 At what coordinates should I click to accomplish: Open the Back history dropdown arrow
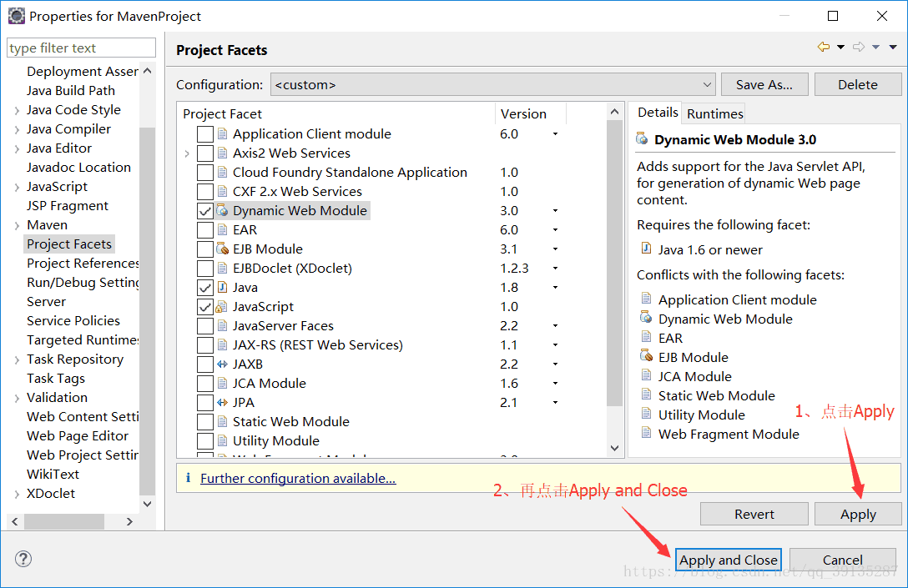point(841,48)
